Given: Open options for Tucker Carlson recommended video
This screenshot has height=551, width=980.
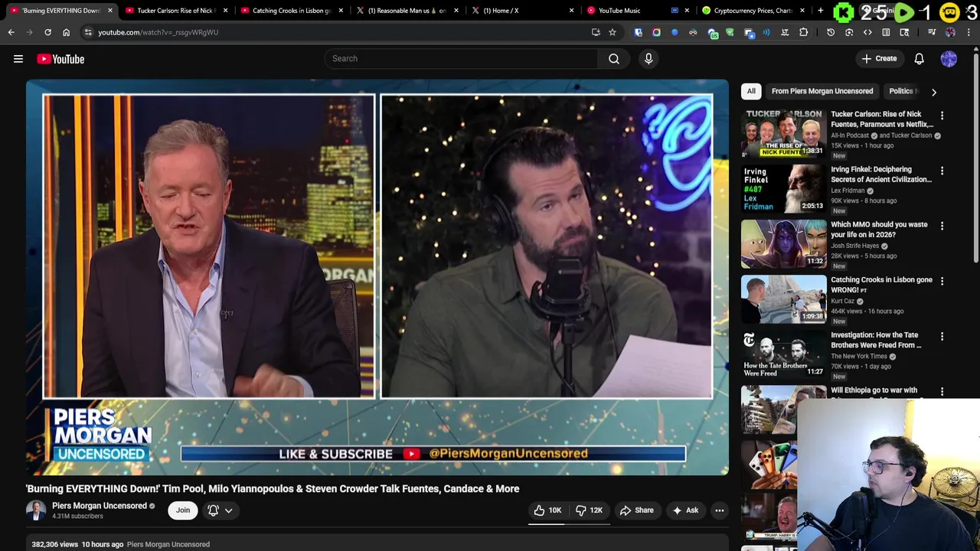Looking at the screenshot, I should (942, 116).
